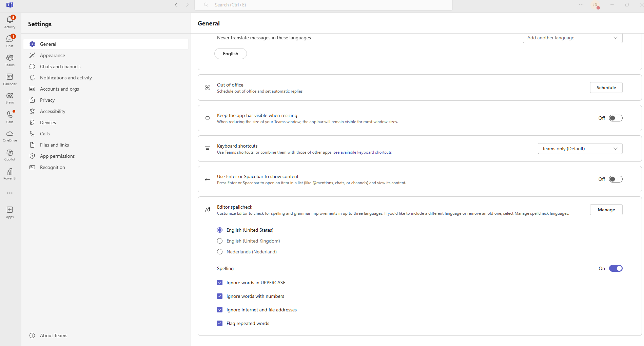Open the Settings and more ellipsis menu
This screenshot has width=644, height=346.
[x=581, y=5]
